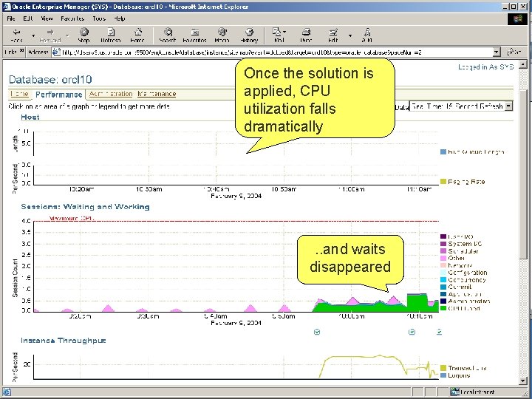The width and height of the screenshot is (532, 399).
Task: Click the CPU Used green legend swatch
Action: coord(443,308)
